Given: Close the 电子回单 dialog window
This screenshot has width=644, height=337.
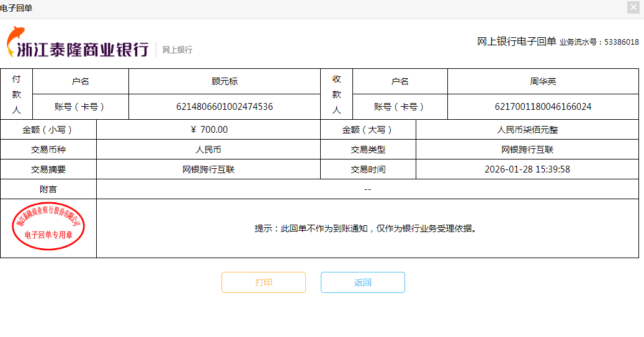Looking at the screenshot, I should click(633, 7).
